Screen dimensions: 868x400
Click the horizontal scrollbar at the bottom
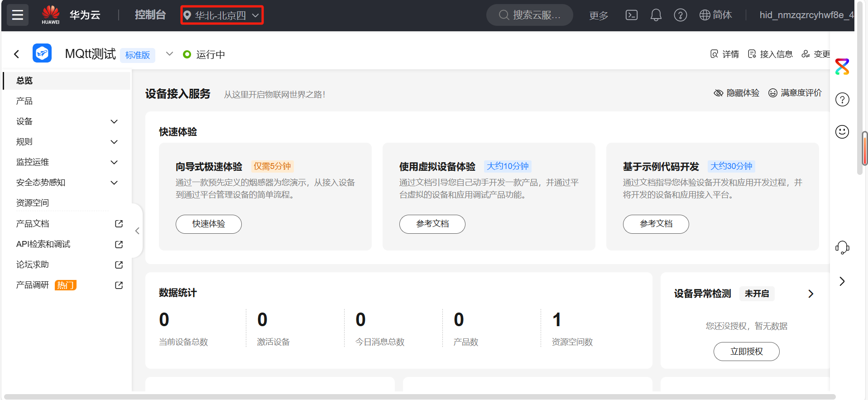click(419, 397)
